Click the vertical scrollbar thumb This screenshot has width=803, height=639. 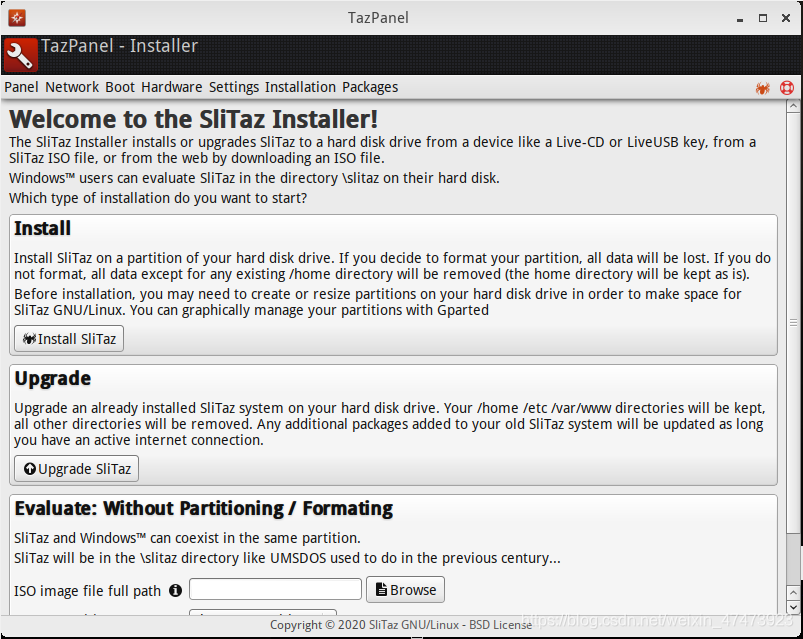tap(793, 323)
